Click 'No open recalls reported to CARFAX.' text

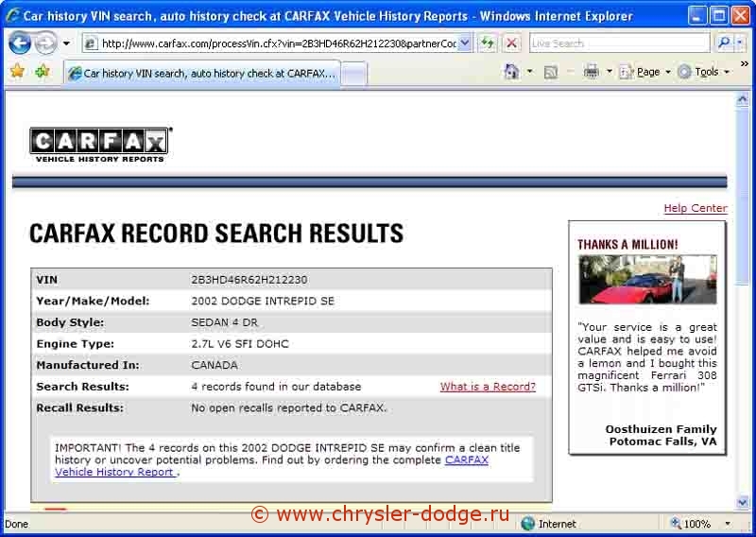point(289,408)
